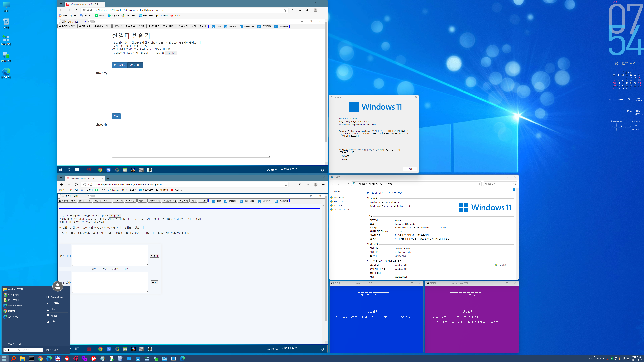This screenshot has width=644, height=362.
Task: Select the 윈도우포럼 Edge desktop shortcut
Action: pos(6,73)
